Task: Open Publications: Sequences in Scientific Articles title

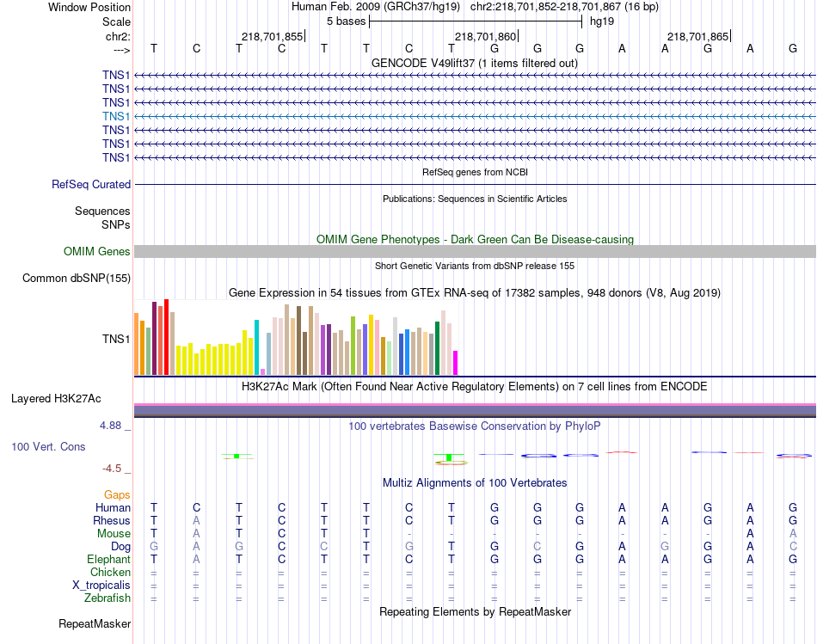Action: click(475, 199)
